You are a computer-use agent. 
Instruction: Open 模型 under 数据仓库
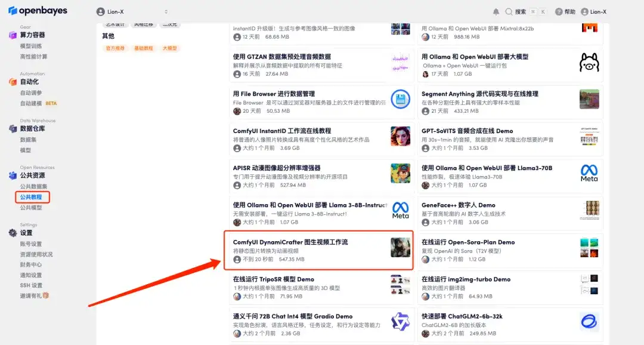(26, 150)
